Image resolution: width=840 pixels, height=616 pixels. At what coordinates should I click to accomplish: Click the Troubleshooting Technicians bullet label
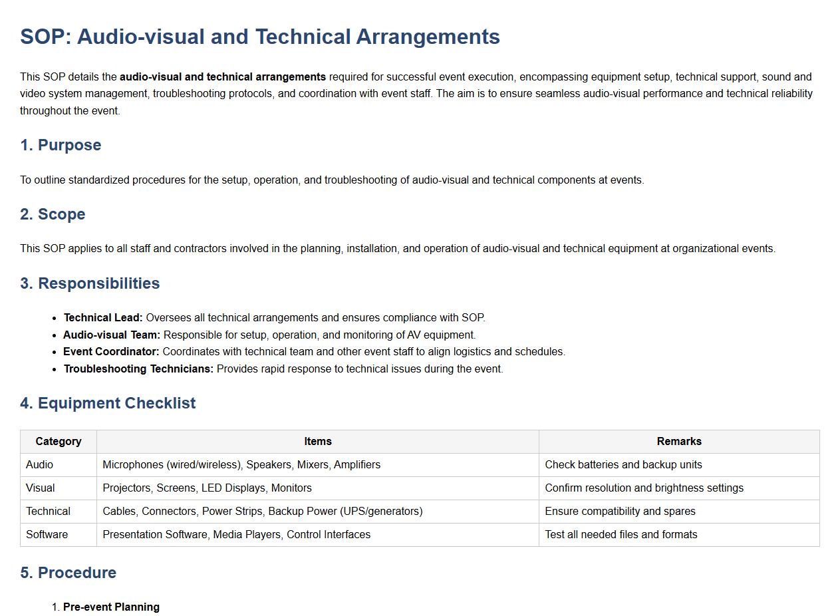click(x=138, y=369)
